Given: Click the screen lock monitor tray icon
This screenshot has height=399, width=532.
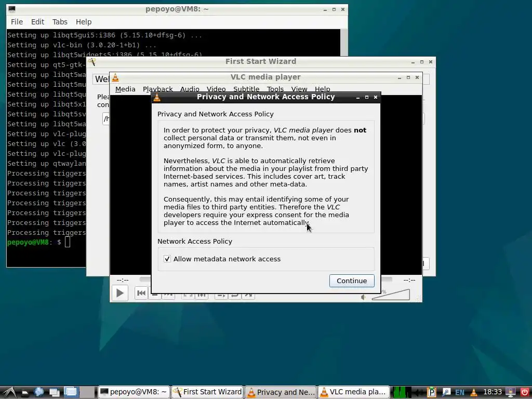Looking at the screenshot, I should (510, 393).
